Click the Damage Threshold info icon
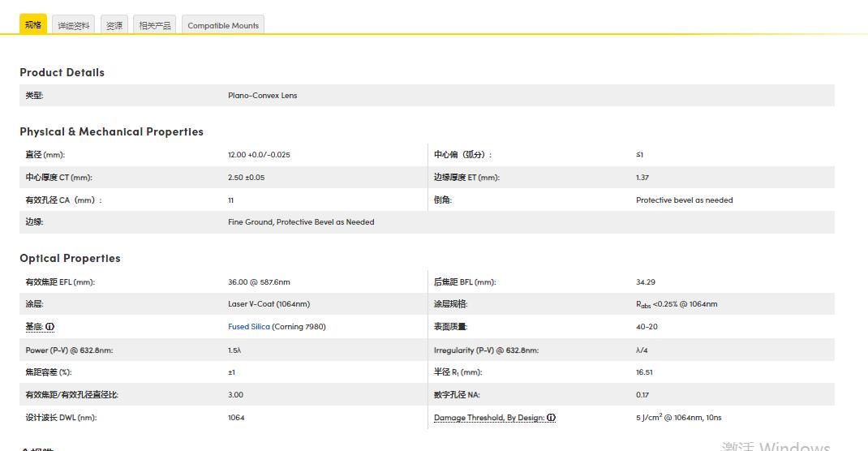The image size is (868, 451). [x=551, y=418]
